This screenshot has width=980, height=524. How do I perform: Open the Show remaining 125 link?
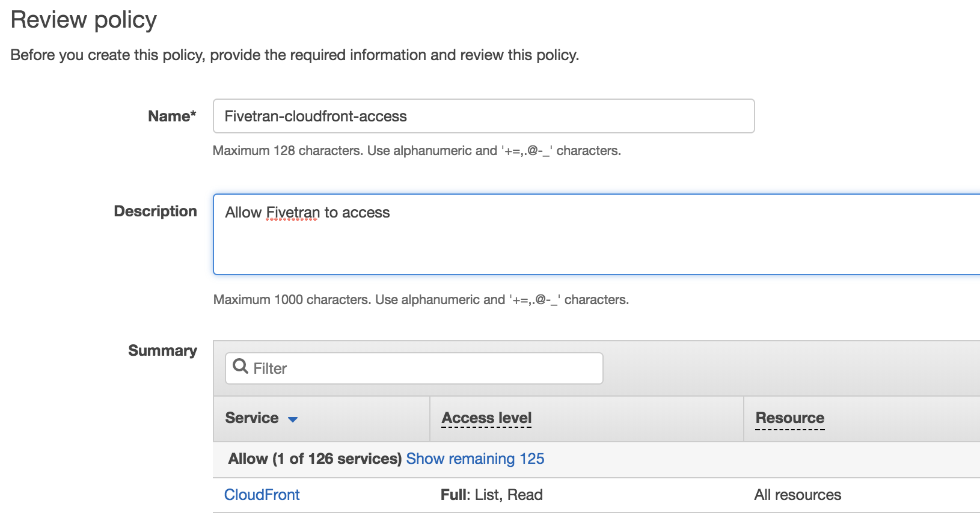475,459
